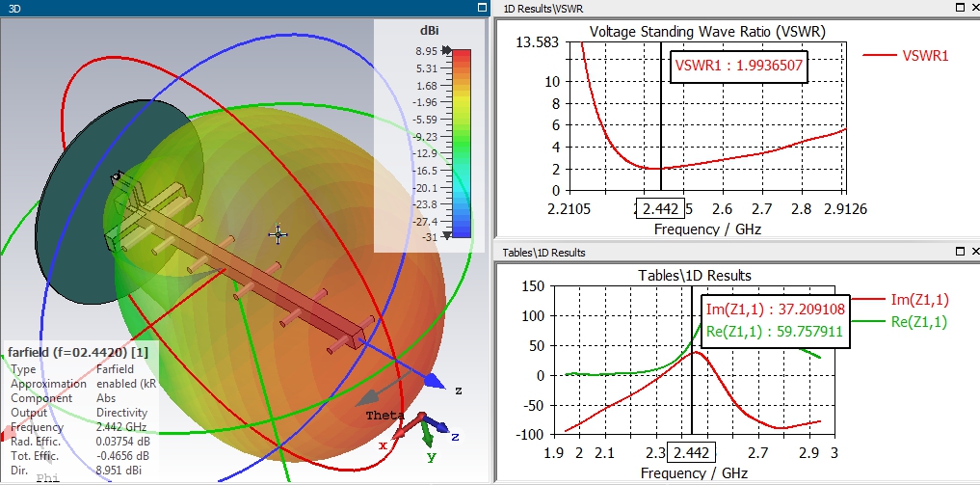Click the dBi colorbar unit label
Viewport: 980px width, 485px height.
coord(432,30)
